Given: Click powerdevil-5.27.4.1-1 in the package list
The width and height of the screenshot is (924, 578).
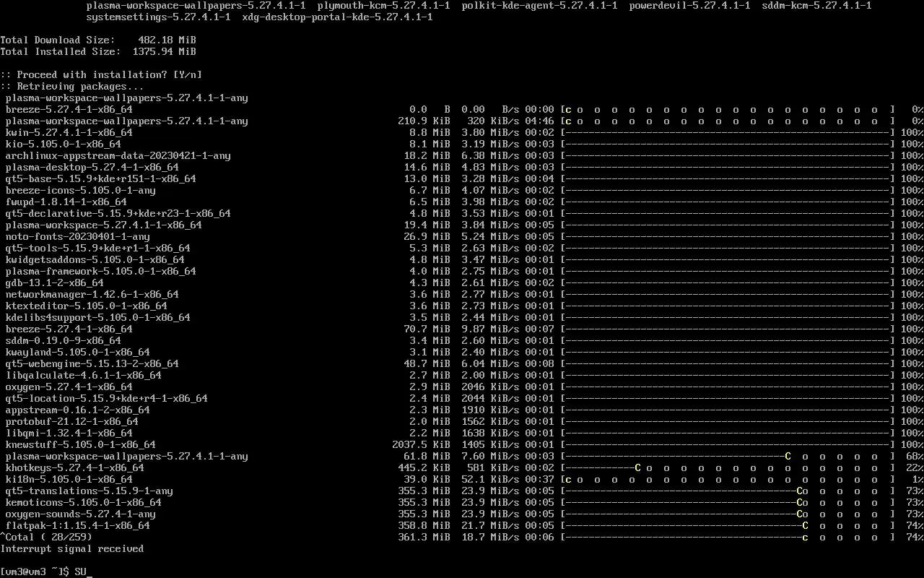Looking at the screenshot, I should (x=690, y=6).
